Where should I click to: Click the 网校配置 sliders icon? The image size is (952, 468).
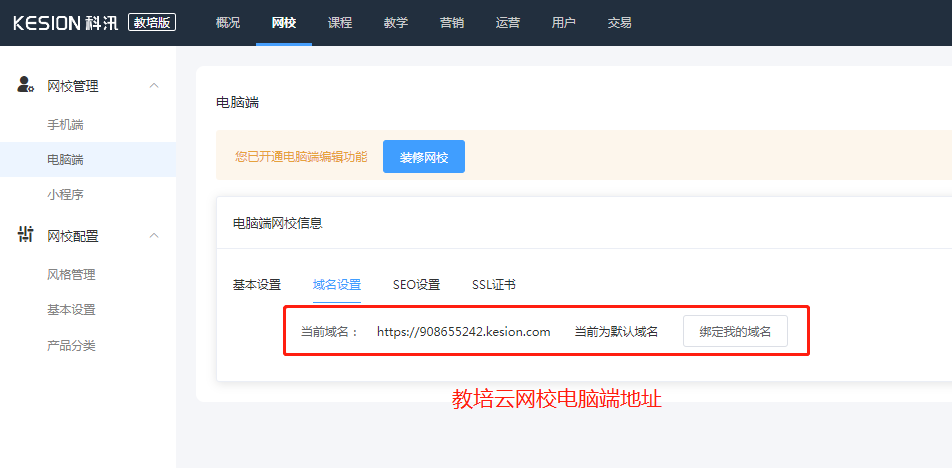(26, 235)
